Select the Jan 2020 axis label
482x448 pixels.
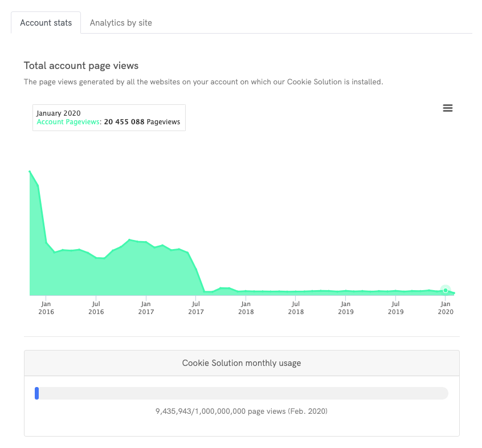coord(446,308)
